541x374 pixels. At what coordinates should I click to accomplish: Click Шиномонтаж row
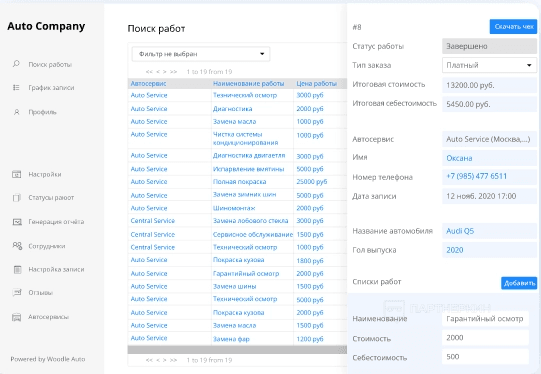pyautogui.click(x=237, y=208)
